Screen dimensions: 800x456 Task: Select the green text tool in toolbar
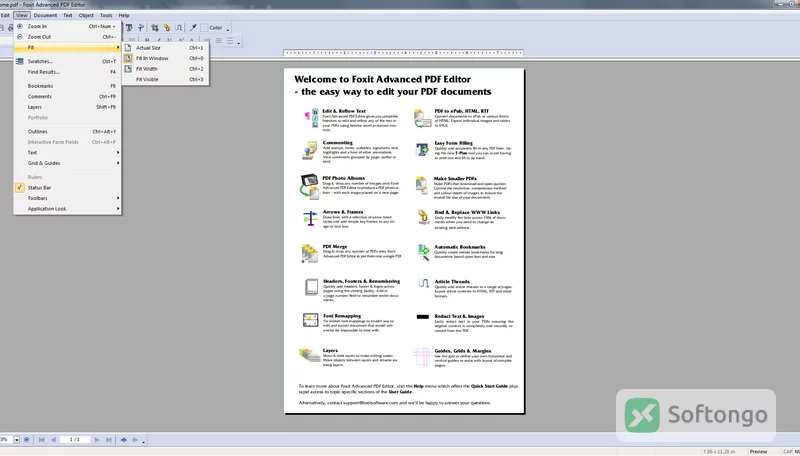pyautogui.click(x=129, y=28)
